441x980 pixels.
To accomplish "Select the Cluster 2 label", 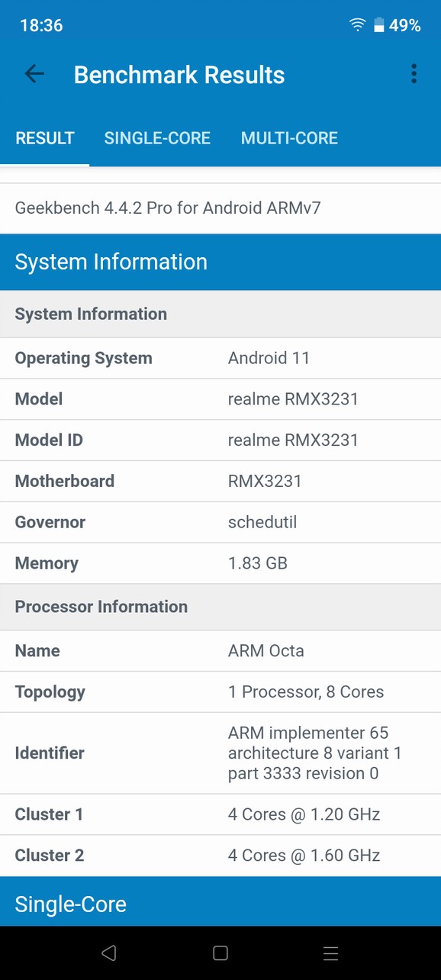I will (x=50, y=856).
